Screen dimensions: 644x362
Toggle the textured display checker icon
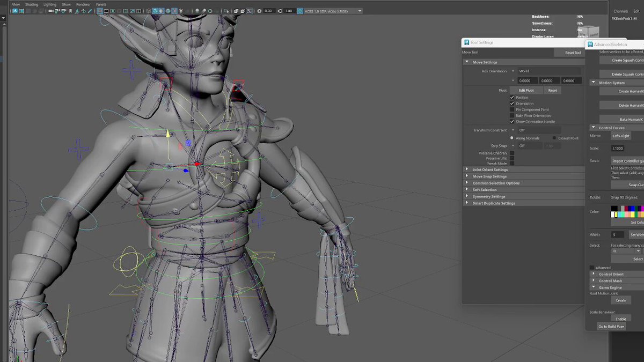point(174,11)
